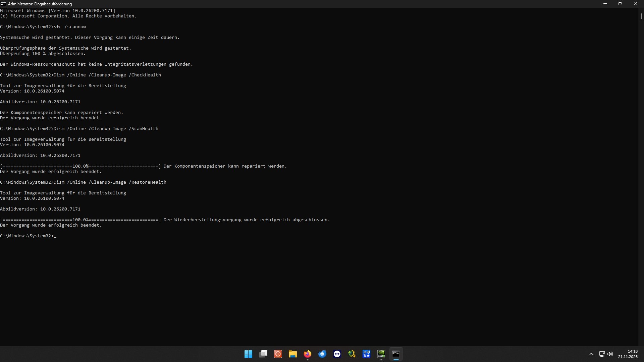
Task: Open the clock and date flyout
Action: (x=628, y=354)
